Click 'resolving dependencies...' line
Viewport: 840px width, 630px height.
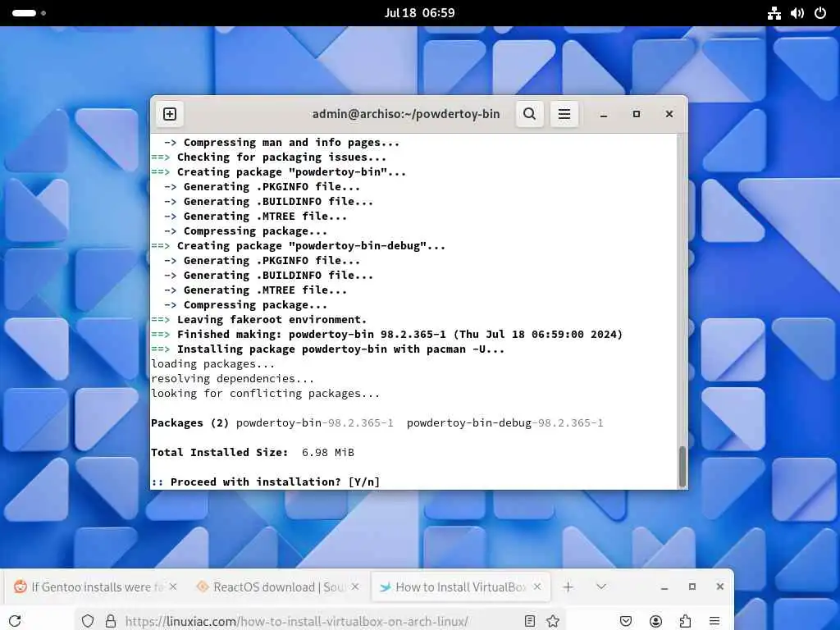pyautogui.click(x=232, y=378)
